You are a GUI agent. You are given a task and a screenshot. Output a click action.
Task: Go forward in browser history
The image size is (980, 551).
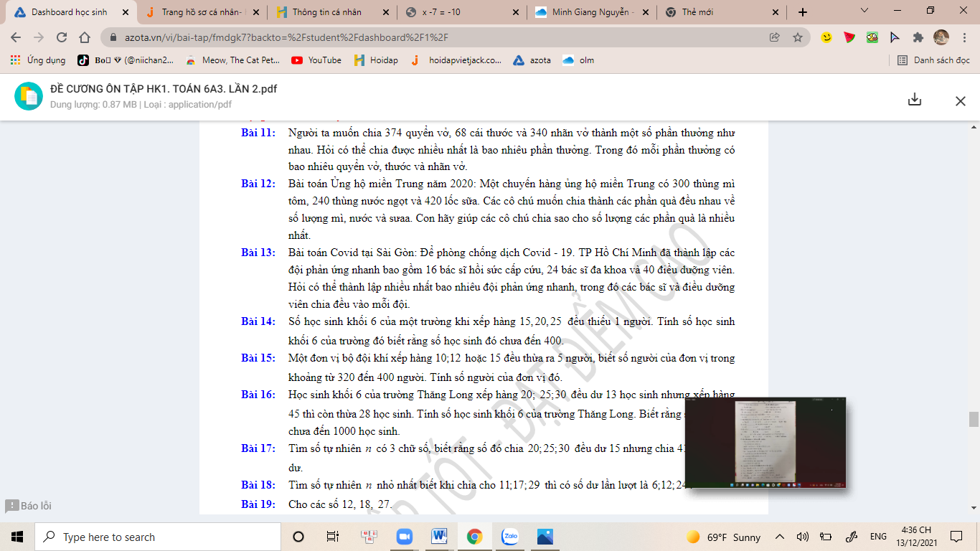pos(39,37)
